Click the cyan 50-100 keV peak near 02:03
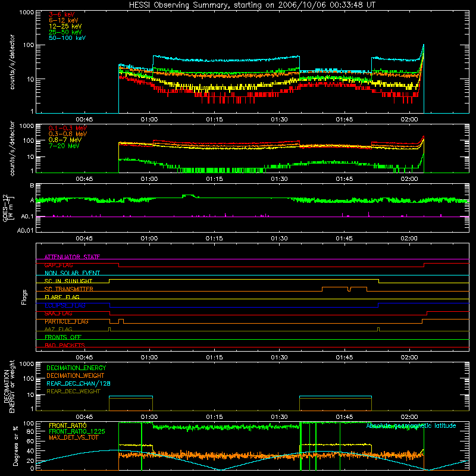Viewport: 476px width, 476px height. [x=423, y=46]
